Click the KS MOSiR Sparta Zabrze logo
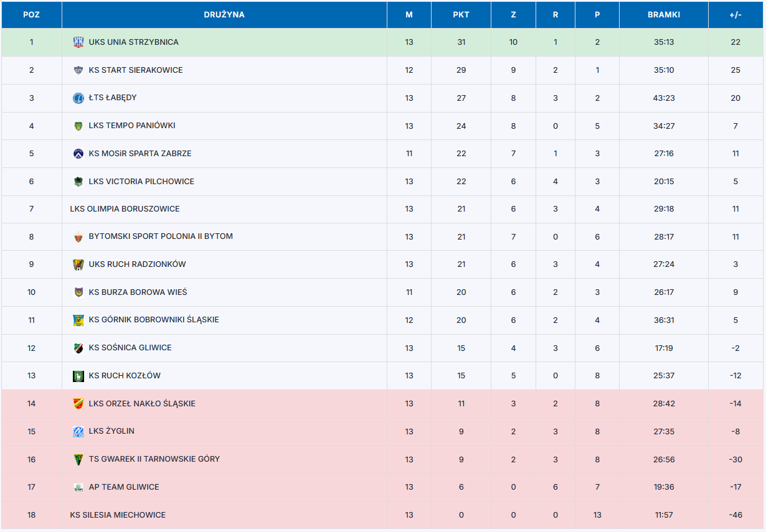The width and height of the screenshot is (766, 532). 78,154
